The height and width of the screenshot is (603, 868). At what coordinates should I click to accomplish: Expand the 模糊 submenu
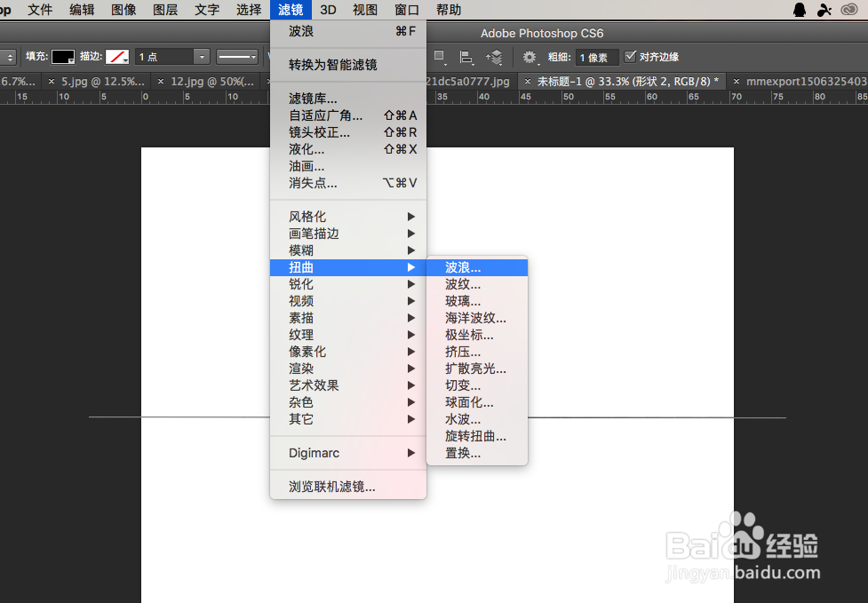(348, 250)
